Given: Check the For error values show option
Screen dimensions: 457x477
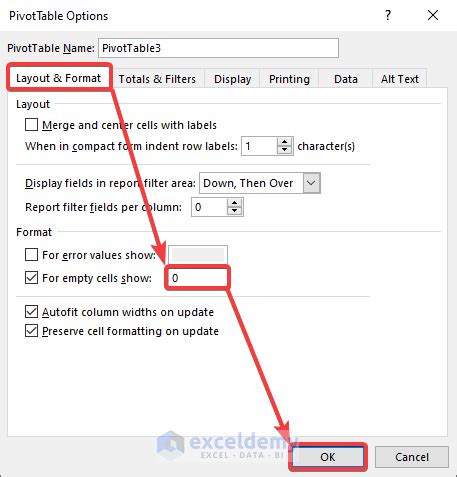Looking at the screenshot, I should (31, 255).
